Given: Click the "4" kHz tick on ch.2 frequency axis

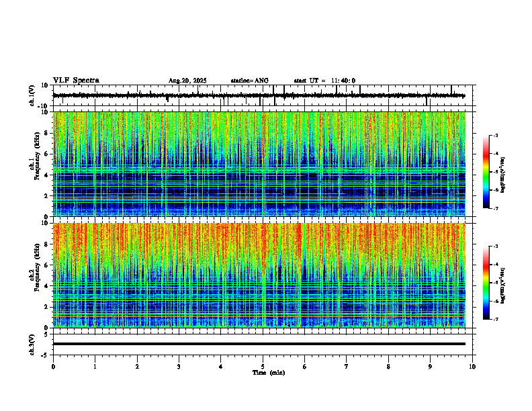Looking at the screenshot, I should point(47,286).
